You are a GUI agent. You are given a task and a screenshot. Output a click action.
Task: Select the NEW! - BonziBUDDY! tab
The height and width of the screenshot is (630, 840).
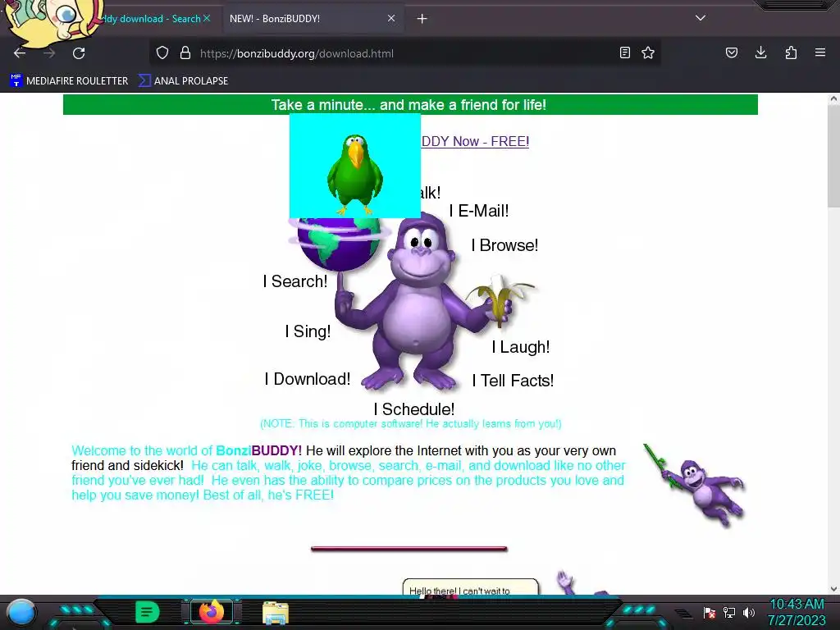(x=313, y=19)
